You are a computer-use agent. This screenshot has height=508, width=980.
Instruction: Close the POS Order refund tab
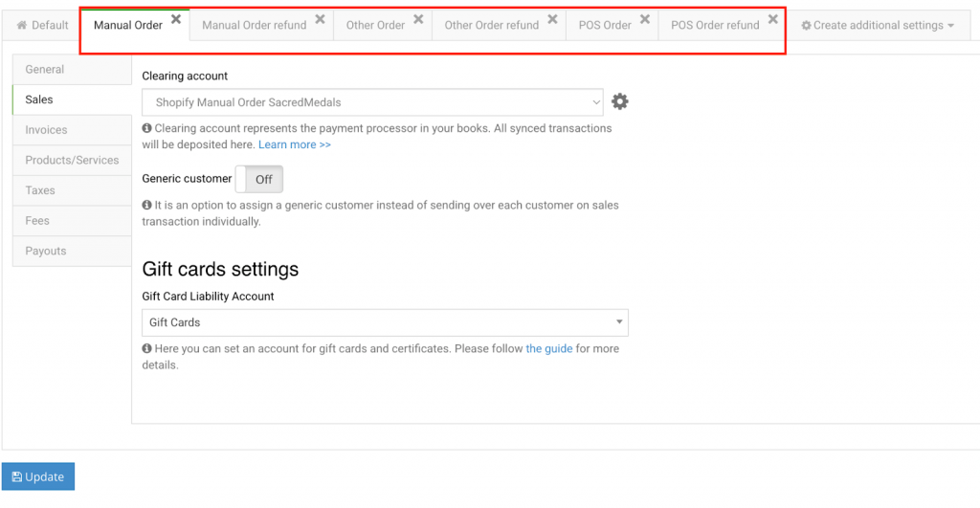(x=772, y=19)
